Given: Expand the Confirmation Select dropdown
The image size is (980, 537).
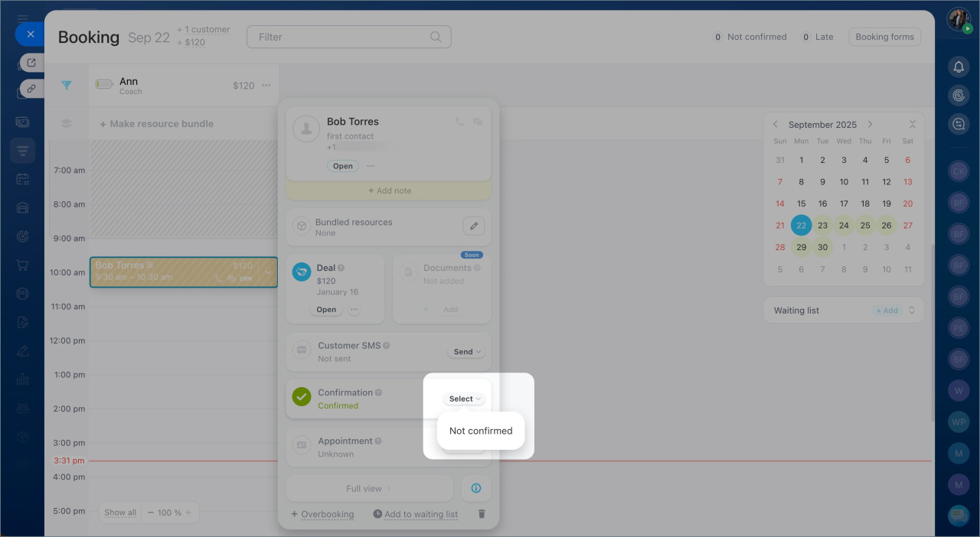Looking at the screenshot, I should [x=464, y=399].
